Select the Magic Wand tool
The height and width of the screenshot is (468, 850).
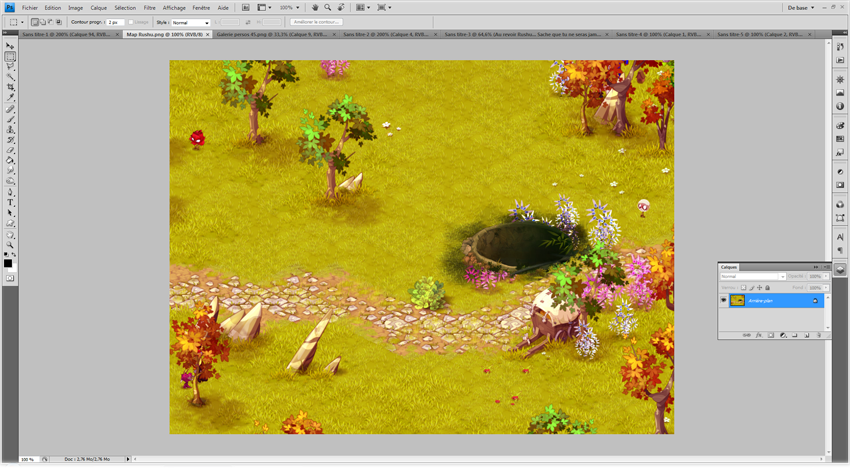[x=10, y=77]
